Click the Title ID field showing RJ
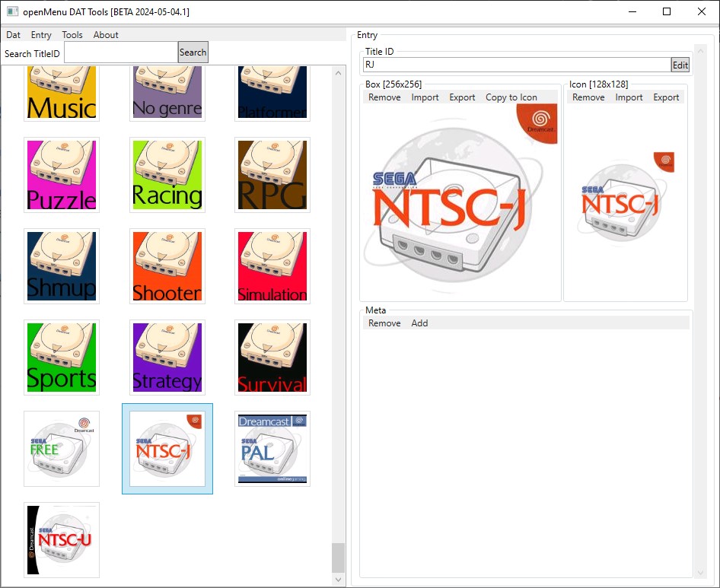720x588 pixels. [x=517, y=65]
